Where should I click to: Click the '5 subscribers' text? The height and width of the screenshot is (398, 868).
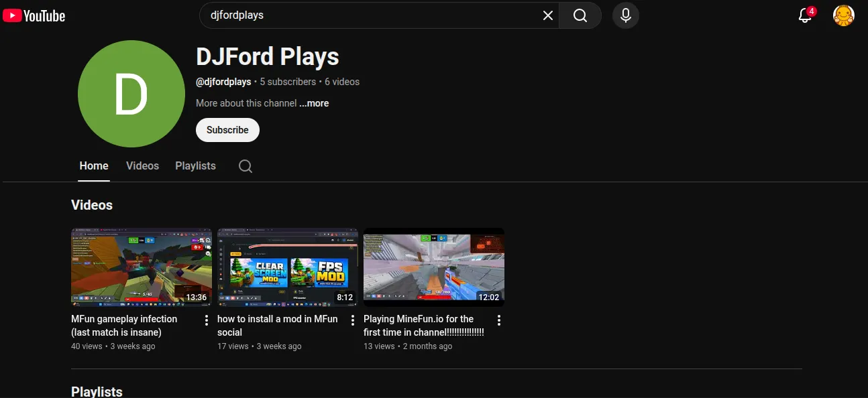pos(288,82)
